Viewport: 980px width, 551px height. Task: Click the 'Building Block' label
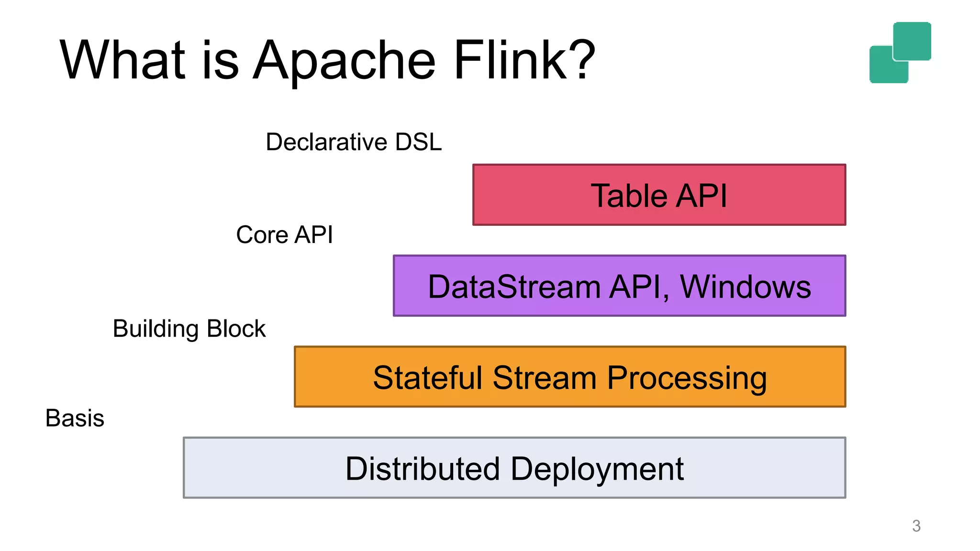pos(189,329)
